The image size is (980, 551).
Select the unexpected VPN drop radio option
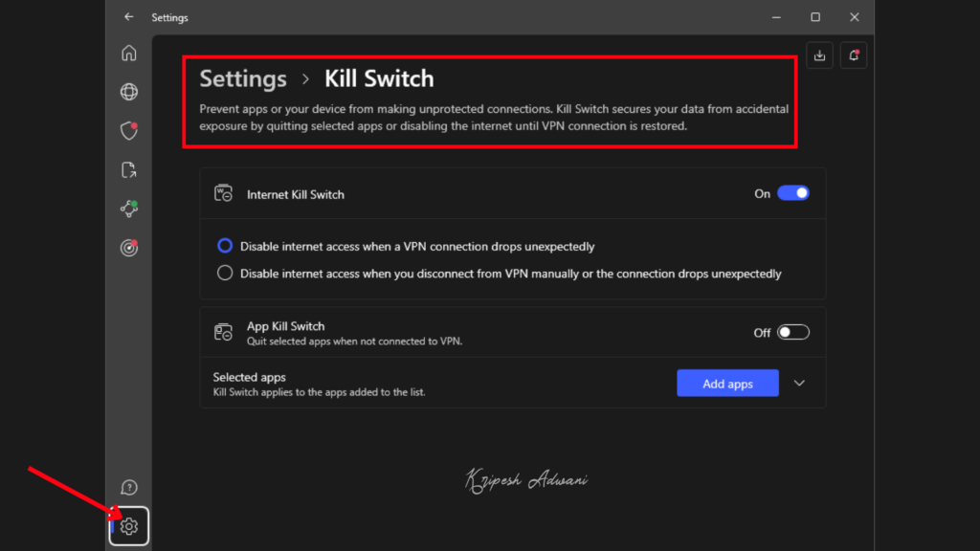pos(224,246)
